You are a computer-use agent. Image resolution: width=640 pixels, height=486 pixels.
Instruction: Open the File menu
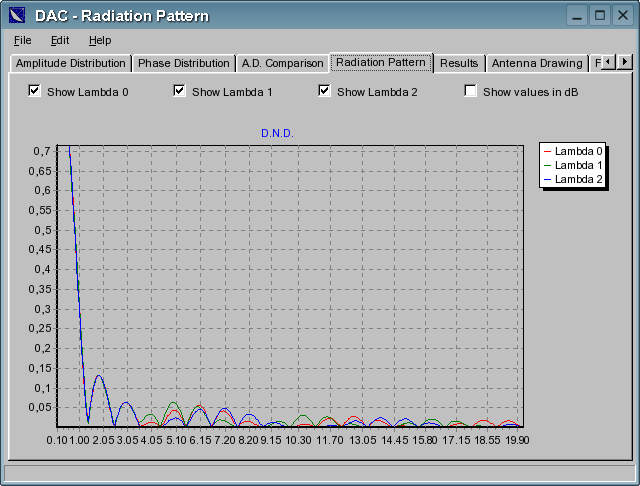(x=22, y=40)
